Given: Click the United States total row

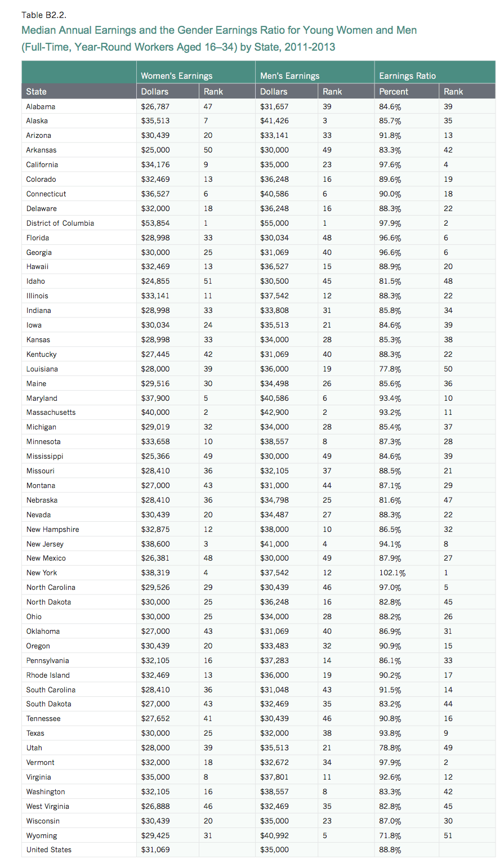Looking at the screenshot, I should [x=49, y=849].
